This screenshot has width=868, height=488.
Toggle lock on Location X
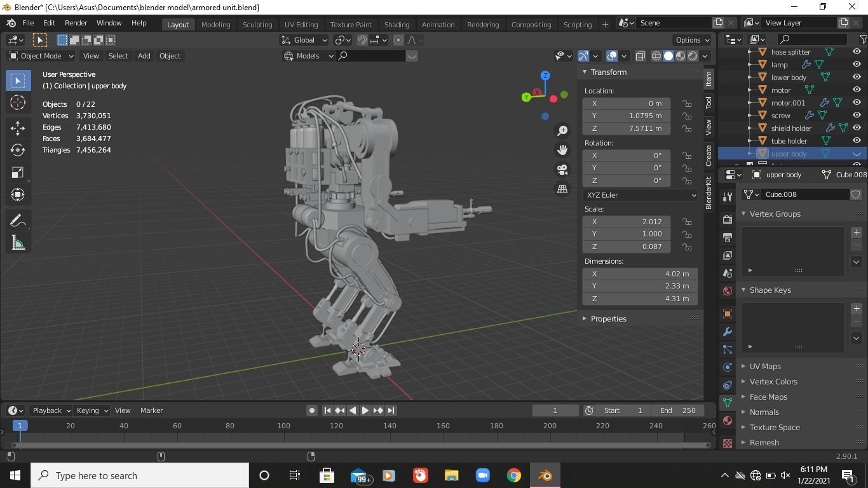(687, 104)
